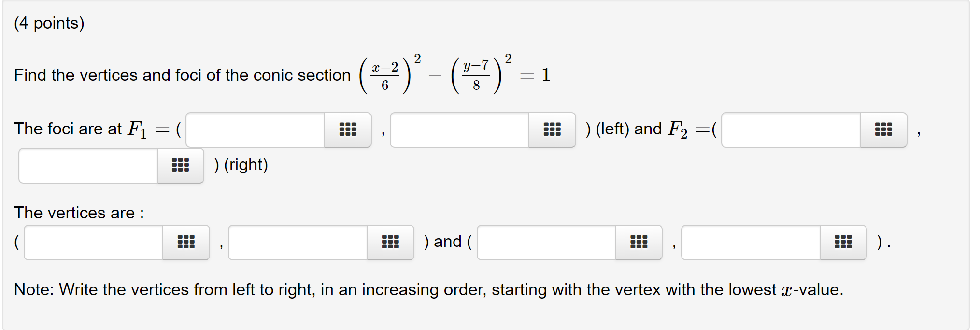Image resolution: width=980 pixels, height=330 pixels.
Task: Select the first vertex y-value field
Action: pos(297,242)
